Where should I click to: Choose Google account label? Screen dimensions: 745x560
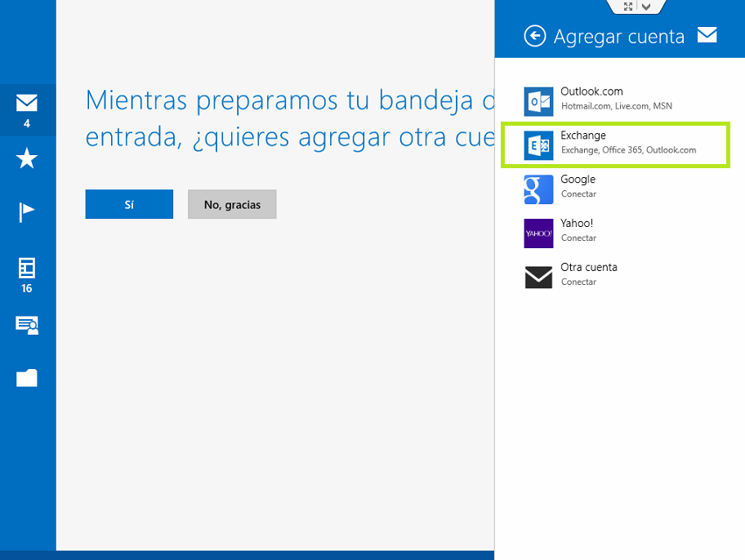tap(578, 180)
